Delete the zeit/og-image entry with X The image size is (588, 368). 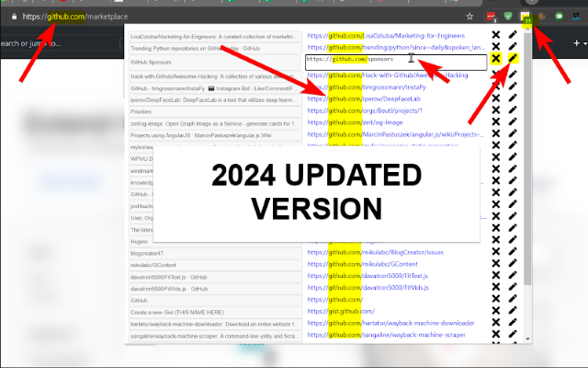pyautogui.click(x=496, y=121)
